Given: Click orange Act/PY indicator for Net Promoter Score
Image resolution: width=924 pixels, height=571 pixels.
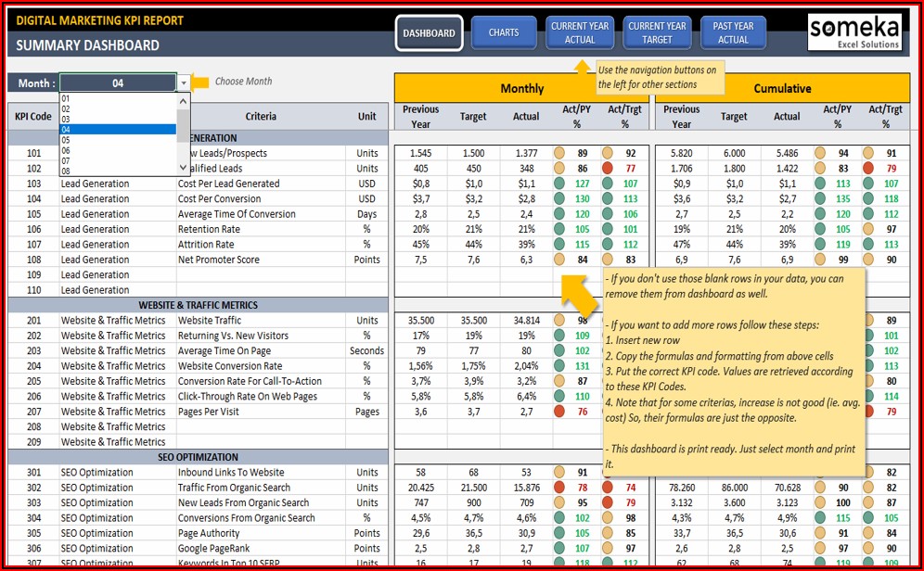Looking at the screenshot, I should (560, 260).
